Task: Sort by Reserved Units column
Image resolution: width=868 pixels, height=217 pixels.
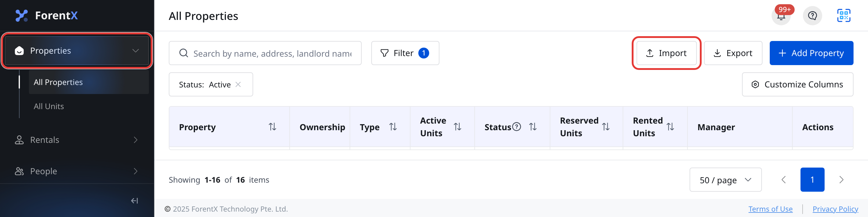Action: pyautogui.click(x=606, y=127)
